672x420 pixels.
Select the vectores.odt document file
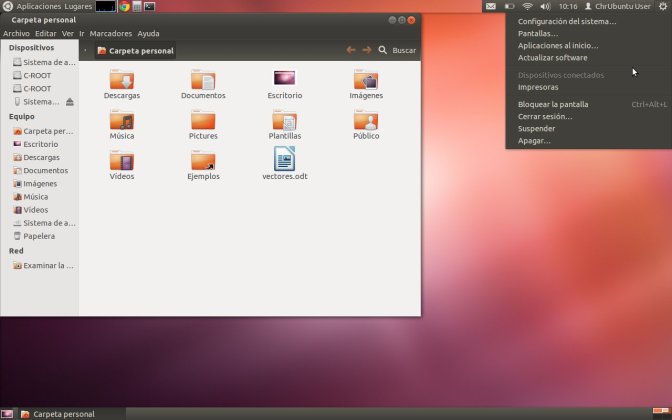(284, 160)
